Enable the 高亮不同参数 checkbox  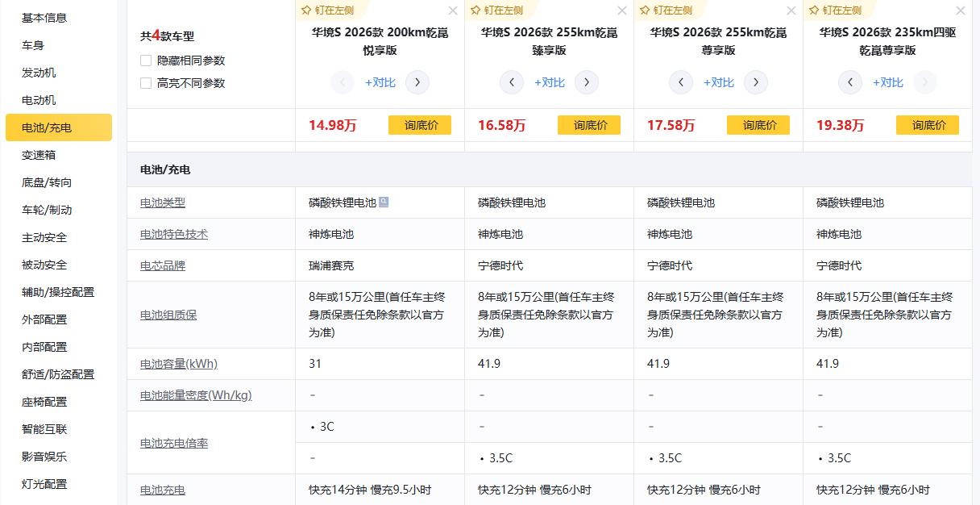click(146, 83)
